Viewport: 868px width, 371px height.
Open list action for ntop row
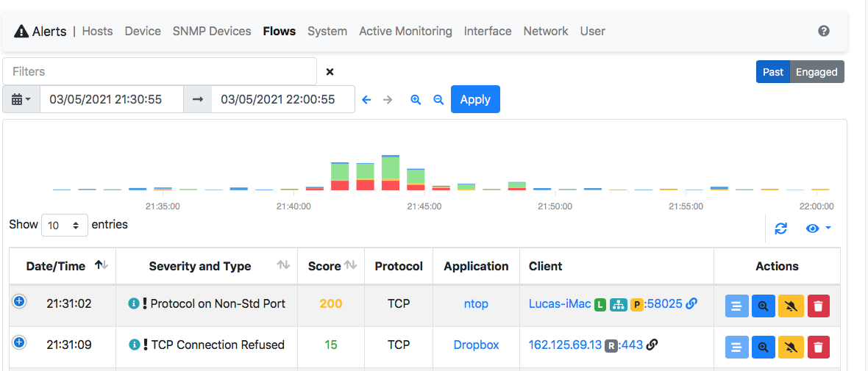(736, 306)
